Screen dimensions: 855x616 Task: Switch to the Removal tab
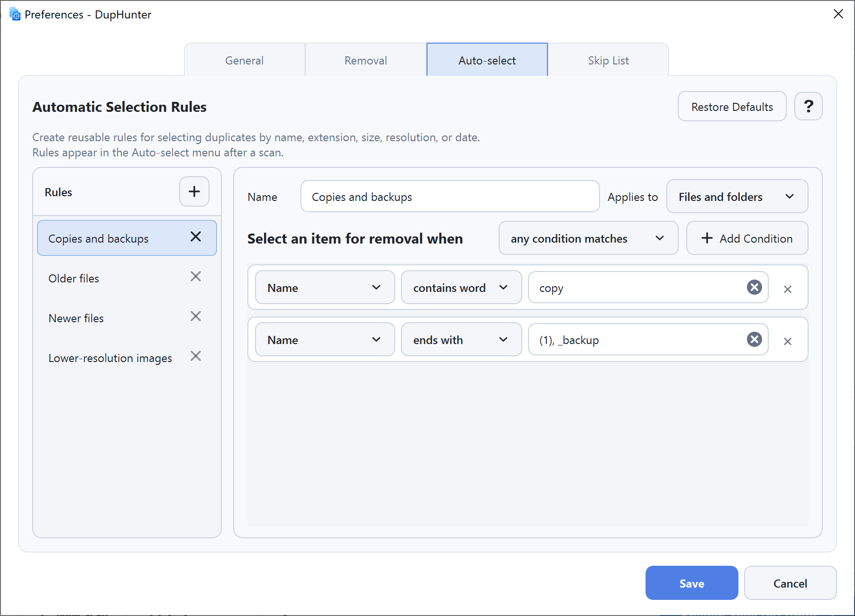tap(366, 60)
